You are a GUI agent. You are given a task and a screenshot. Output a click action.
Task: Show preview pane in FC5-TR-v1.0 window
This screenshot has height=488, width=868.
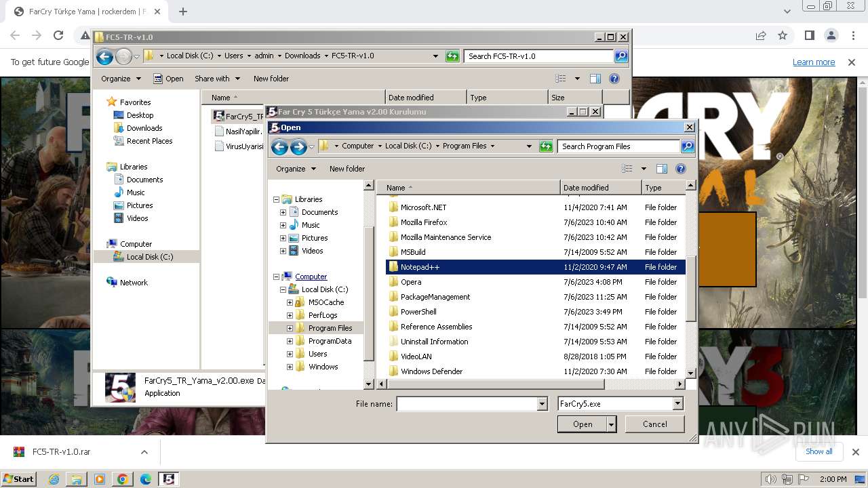(x=595, y=79)
